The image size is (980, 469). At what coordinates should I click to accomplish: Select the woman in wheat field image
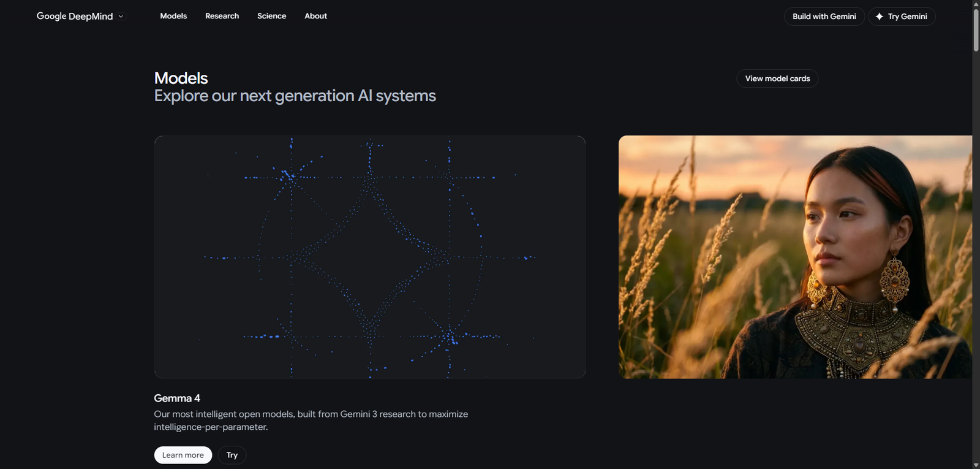795,256
